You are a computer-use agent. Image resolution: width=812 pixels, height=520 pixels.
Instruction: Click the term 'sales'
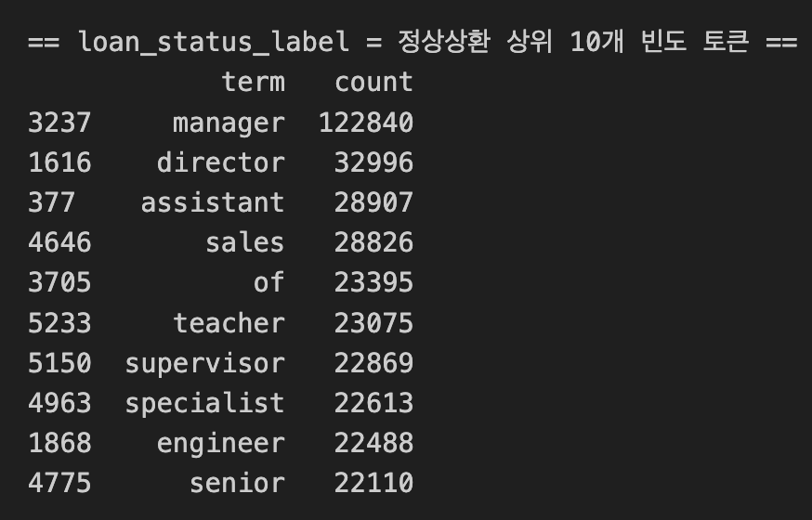point(245,242)
